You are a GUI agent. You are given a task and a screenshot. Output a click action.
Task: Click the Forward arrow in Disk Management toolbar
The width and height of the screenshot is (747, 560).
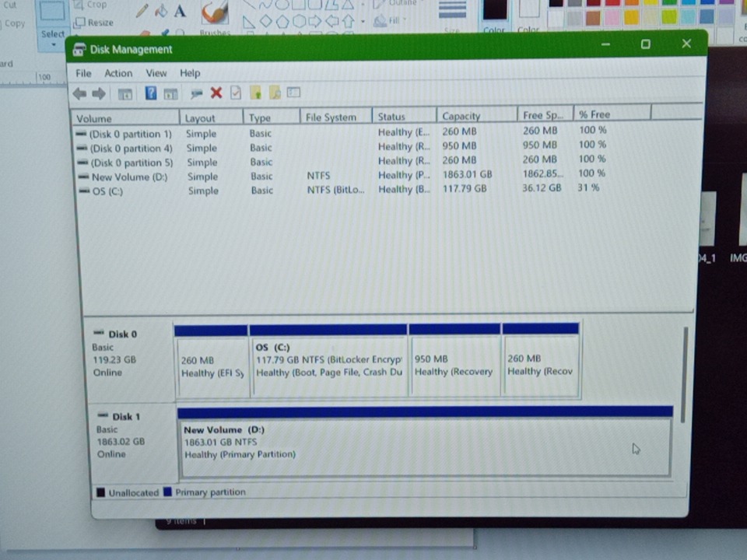coord(99,94)
